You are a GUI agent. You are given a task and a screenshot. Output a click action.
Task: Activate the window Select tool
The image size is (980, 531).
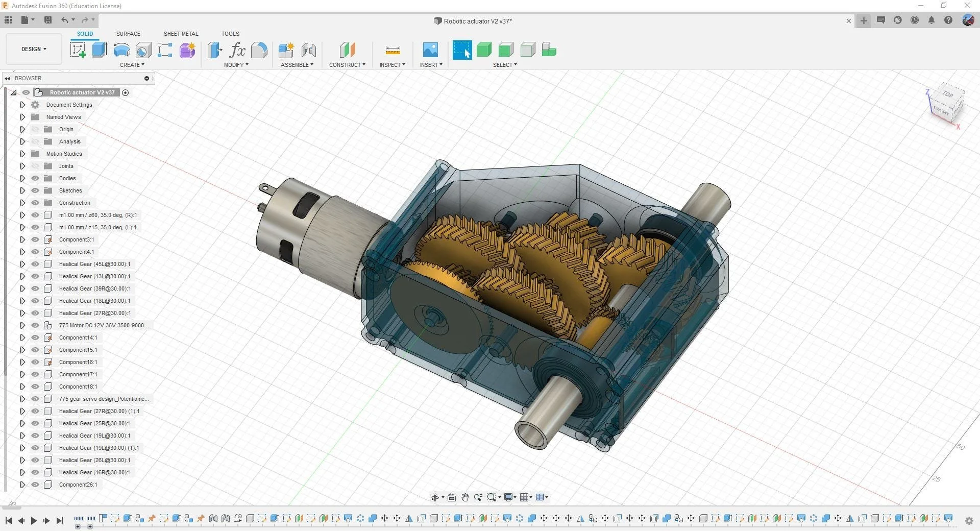pos(462,50)
